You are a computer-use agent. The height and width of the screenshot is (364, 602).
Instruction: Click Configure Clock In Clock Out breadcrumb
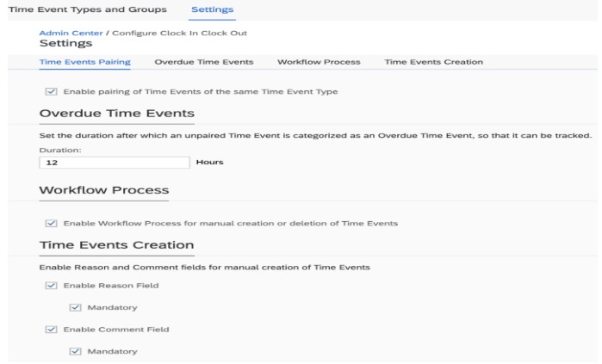click(x=179, y=33)
